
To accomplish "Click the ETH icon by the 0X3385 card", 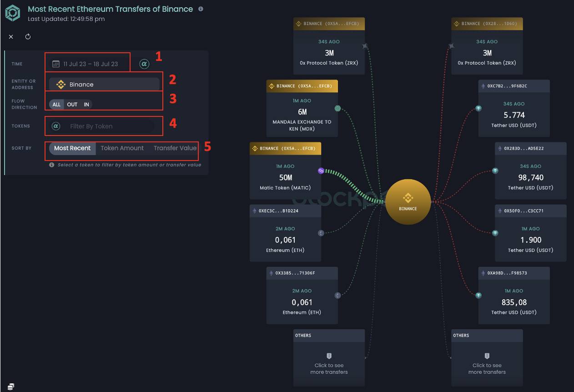I will point(337,295).
